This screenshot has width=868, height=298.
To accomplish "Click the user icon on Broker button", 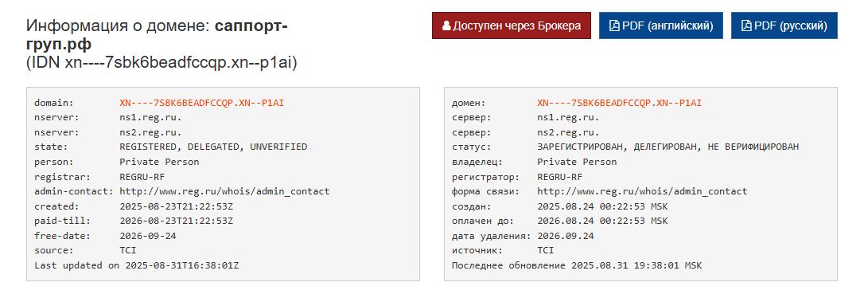I will (x=446, y=26).
